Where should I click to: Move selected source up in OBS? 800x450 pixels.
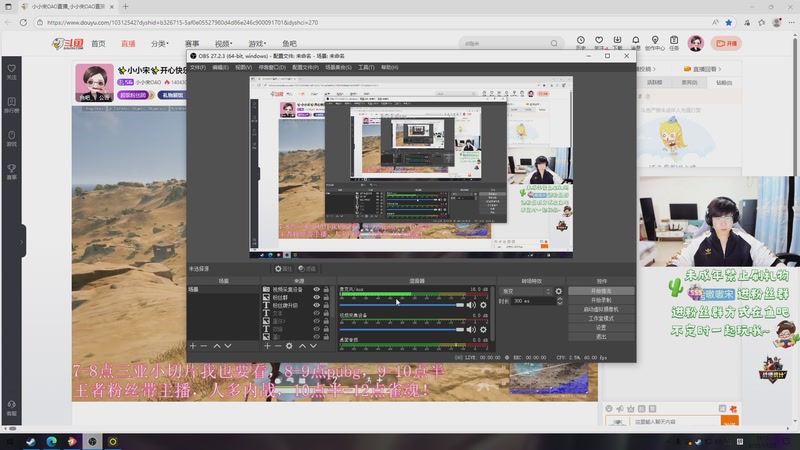tap(302, 346)
